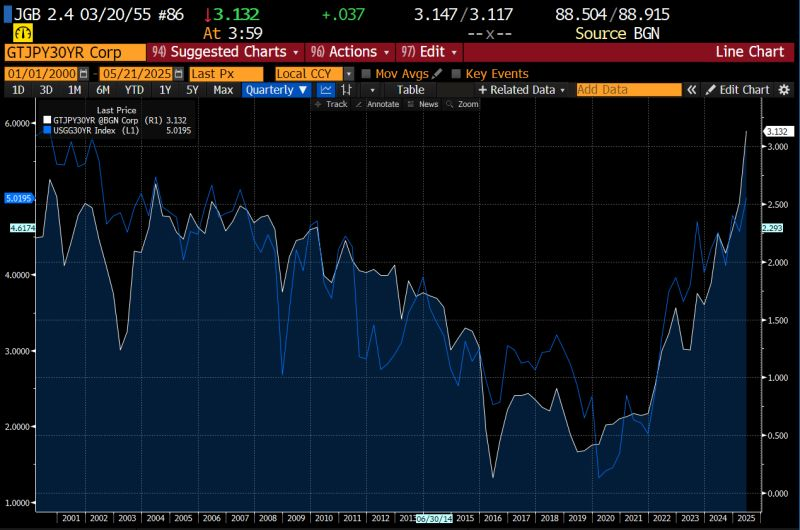This screenshot has width=800, height=530.
Task: Click the JGB 2.4 03/20/55 header text
Action: 98,14
